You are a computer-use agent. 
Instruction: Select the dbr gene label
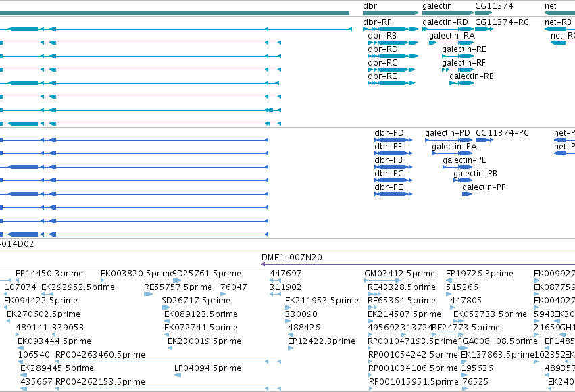coord(370,6)
